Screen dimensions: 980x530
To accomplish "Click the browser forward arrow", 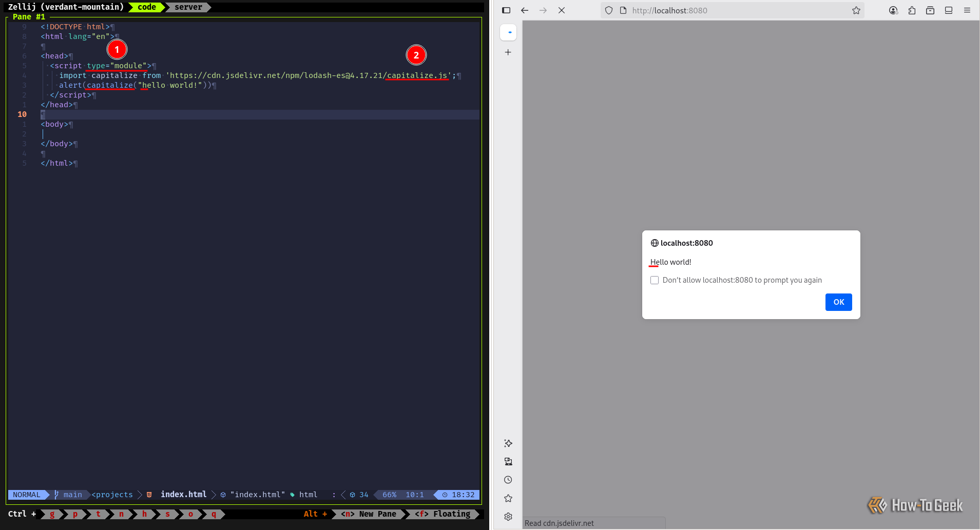I will tap(543, 10).
